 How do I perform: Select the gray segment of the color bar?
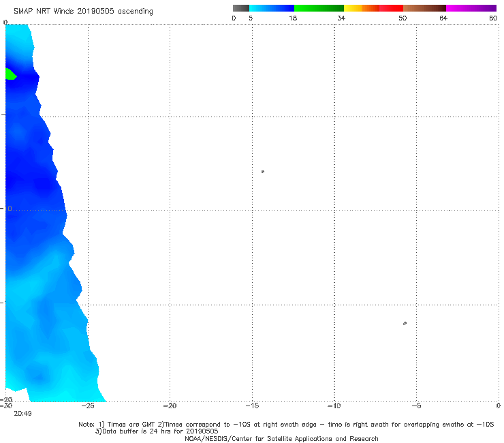pos(241,8)
